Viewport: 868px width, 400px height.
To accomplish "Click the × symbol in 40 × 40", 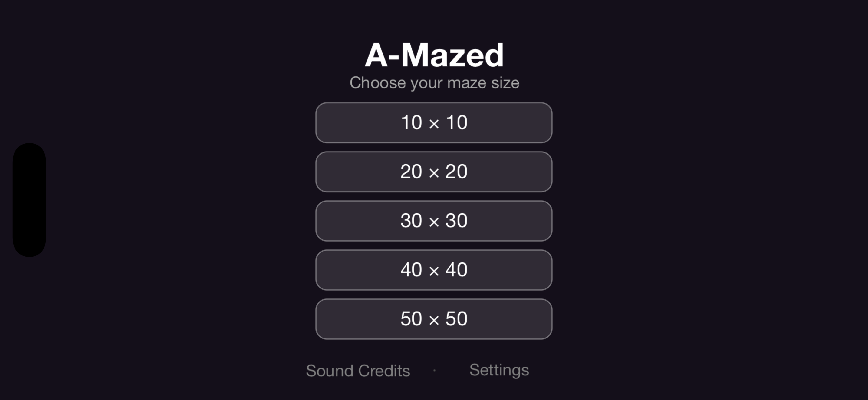I will (434, 271).
